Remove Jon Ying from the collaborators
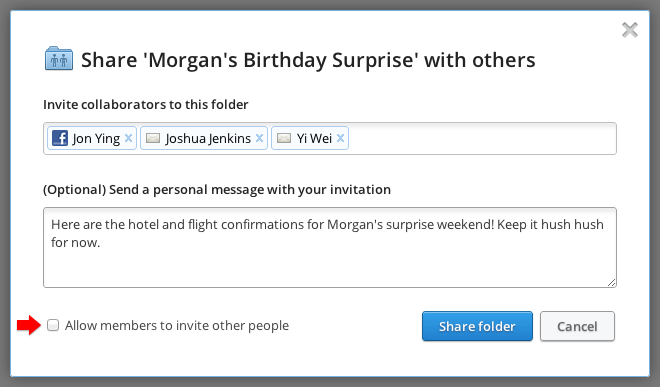Viewport: 660px width, 387px height. (x=128, y=138)
